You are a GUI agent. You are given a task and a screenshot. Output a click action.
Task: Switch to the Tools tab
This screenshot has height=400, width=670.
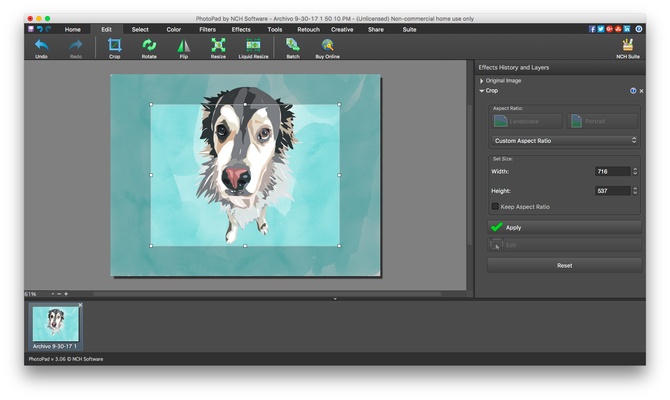tap(275, 29)
